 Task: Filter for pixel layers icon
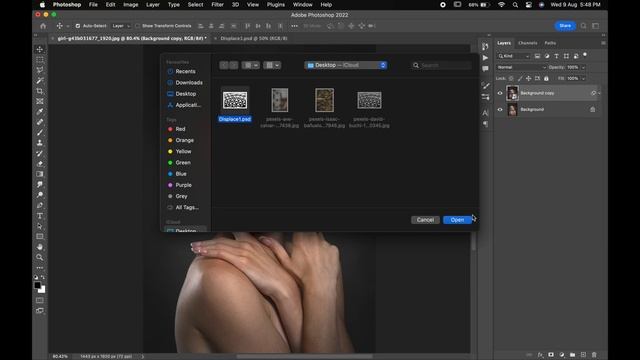(537, 56)
